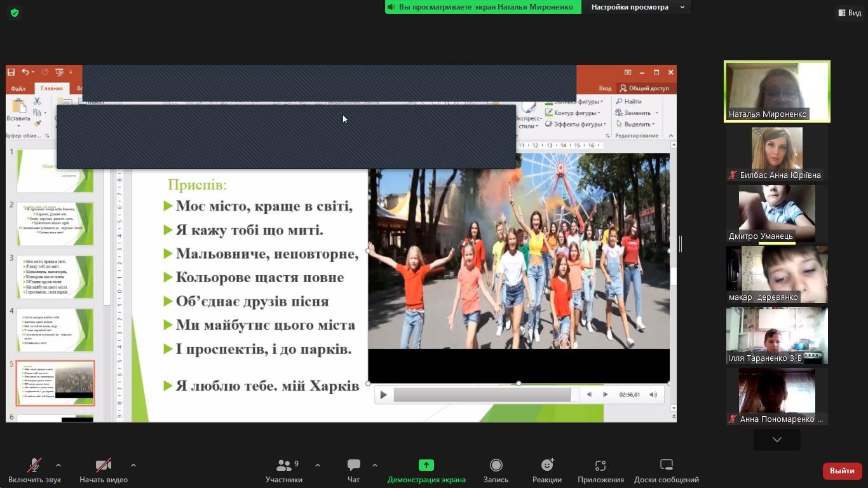Open the Participants panel icon

284,466
